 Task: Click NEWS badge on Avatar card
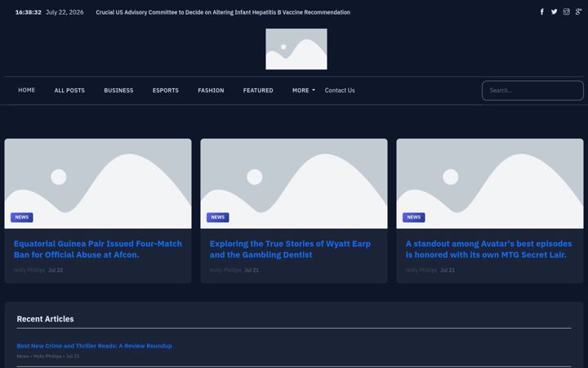tap(413, 218)
